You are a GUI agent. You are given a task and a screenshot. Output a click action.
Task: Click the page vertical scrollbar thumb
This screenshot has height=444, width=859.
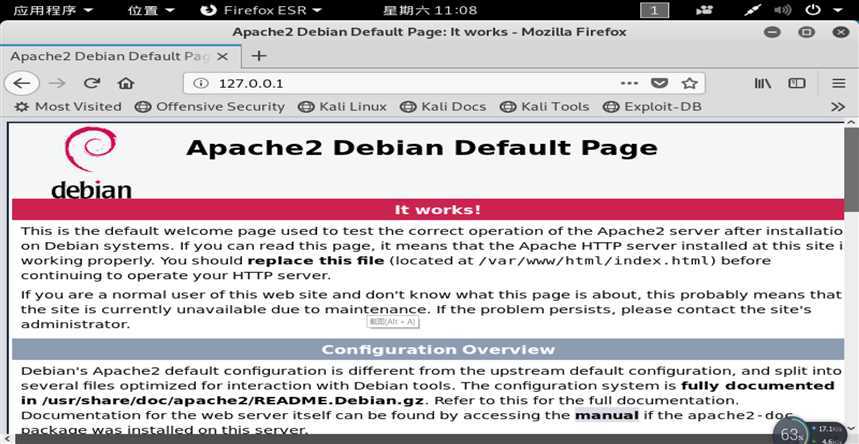click(x=852, y=167)
